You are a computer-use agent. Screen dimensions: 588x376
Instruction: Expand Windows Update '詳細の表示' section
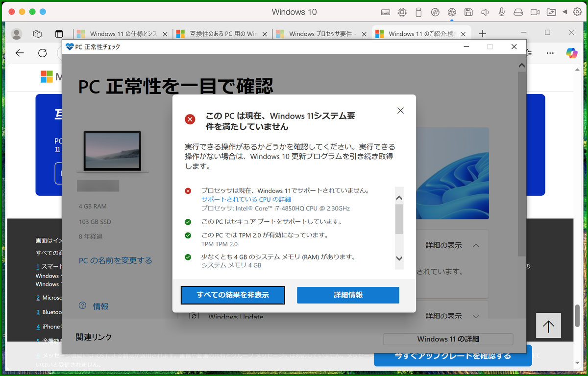coord(452,316)
